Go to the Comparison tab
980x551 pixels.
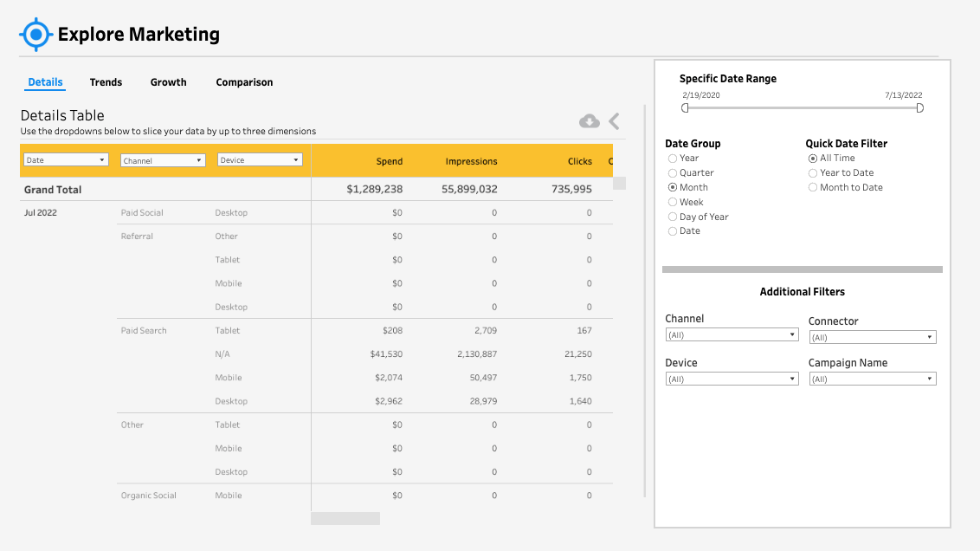(244, 82)
